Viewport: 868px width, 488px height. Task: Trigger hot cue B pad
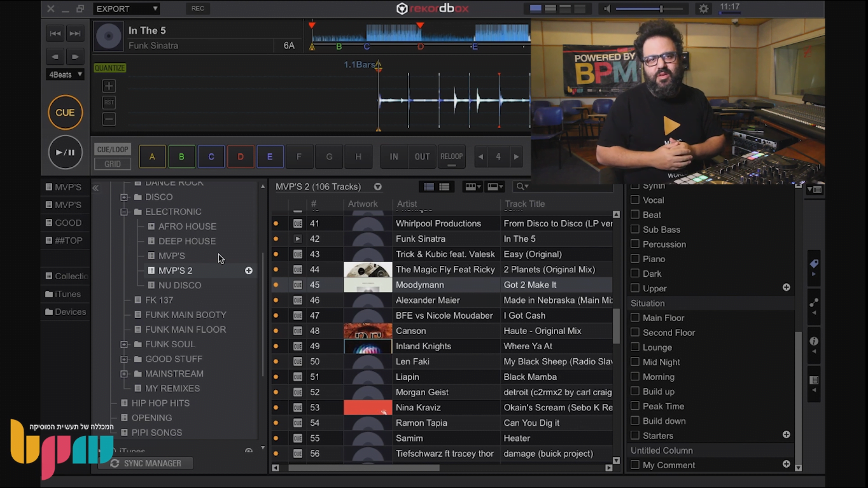(181, 157)
